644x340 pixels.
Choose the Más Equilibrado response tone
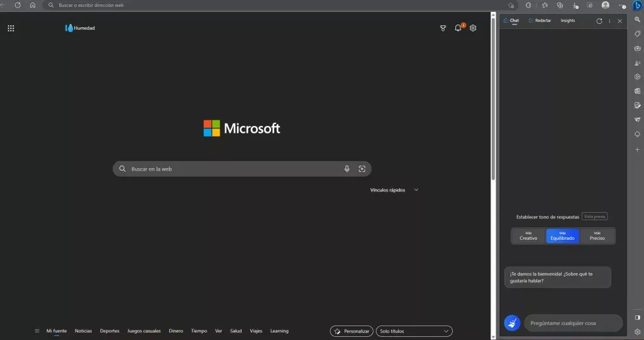pyautogui.click(x=562, y=236)
